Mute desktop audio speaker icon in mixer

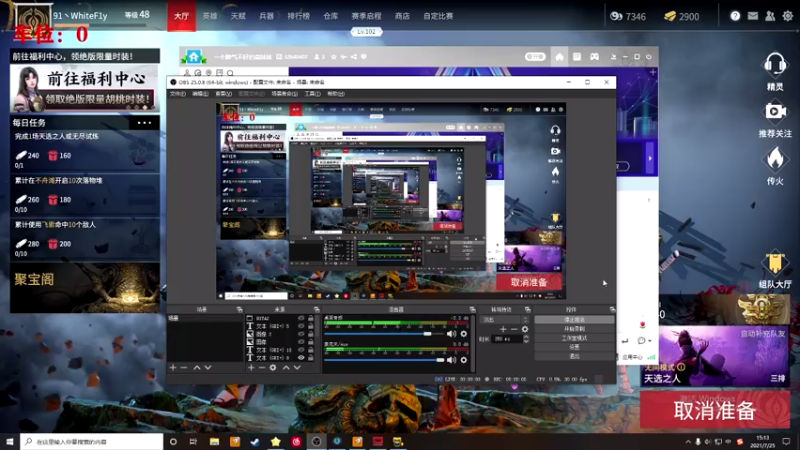[452, 334]
